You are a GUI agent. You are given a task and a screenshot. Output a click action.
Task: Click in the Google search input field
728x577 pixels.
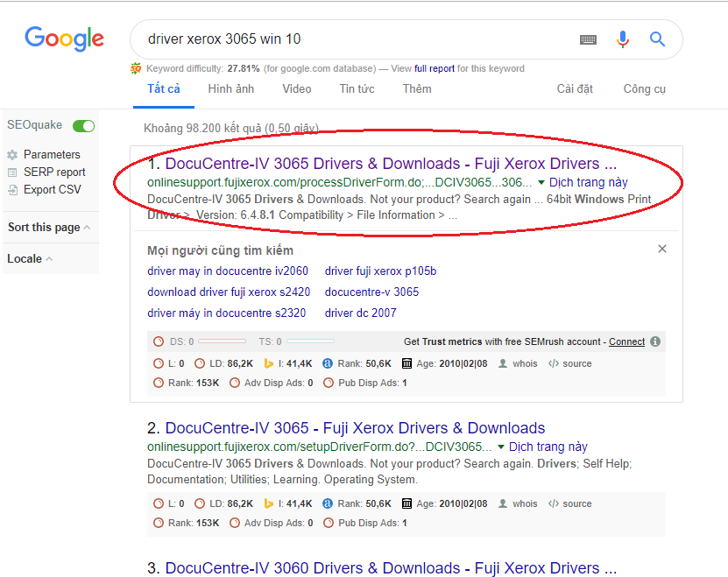click(x=350, y=39)
